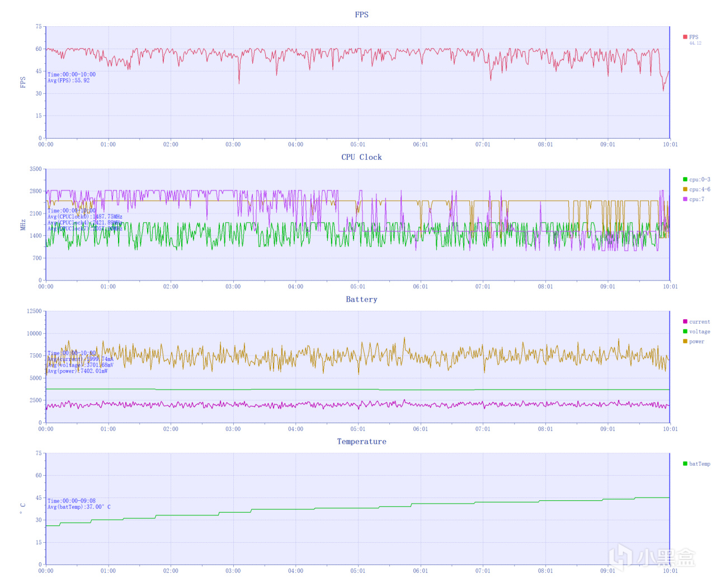Click the CPU Clock chart title
716x588 pixels.
(x=361, y=157)
